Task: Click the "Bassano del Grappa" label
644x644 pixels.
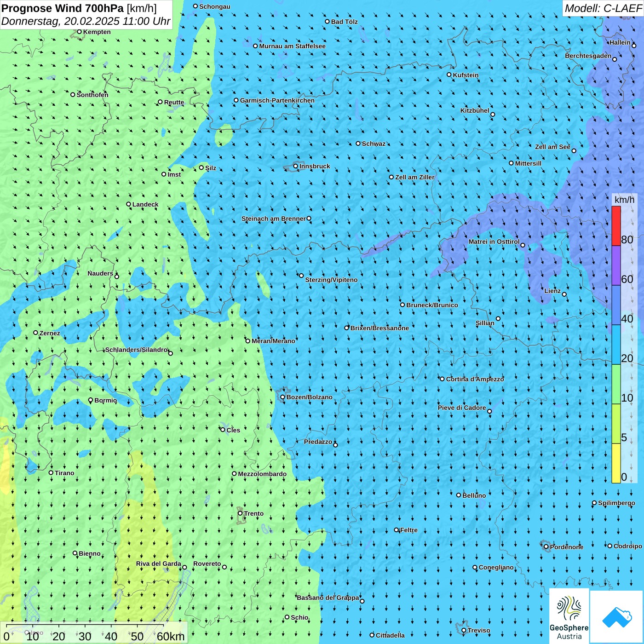Action: click(328, 598)
